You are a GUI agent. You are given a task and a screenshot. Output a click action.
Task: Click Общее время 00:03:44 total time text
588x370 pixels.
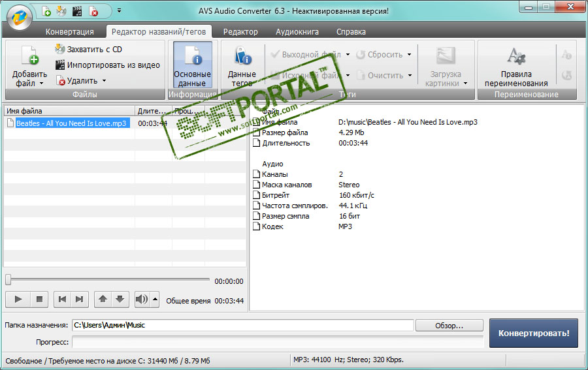pos(204,301)
